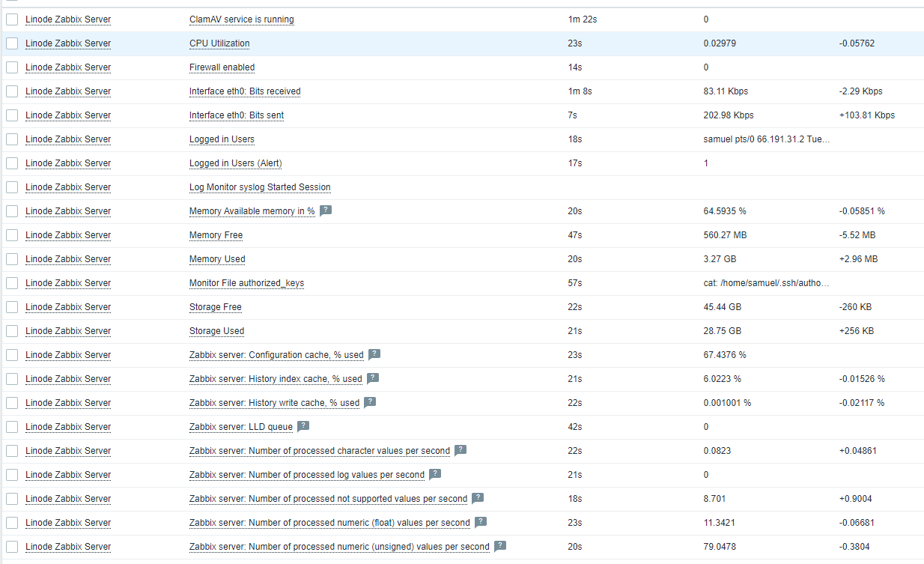Select the +103.81 Kbps change value
924x564 pixels.
pyautogui.click(x=867, y=115)
